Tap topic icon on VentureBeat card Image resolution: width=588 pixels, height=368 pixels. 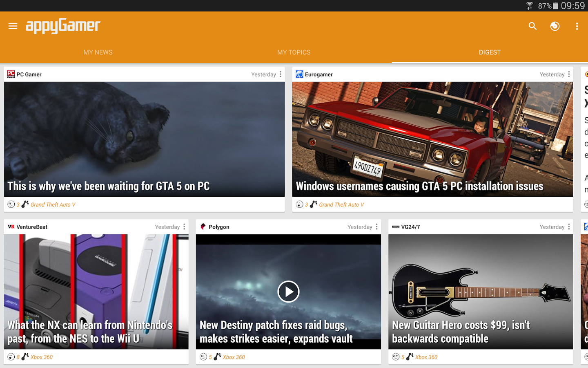(25, 357)
